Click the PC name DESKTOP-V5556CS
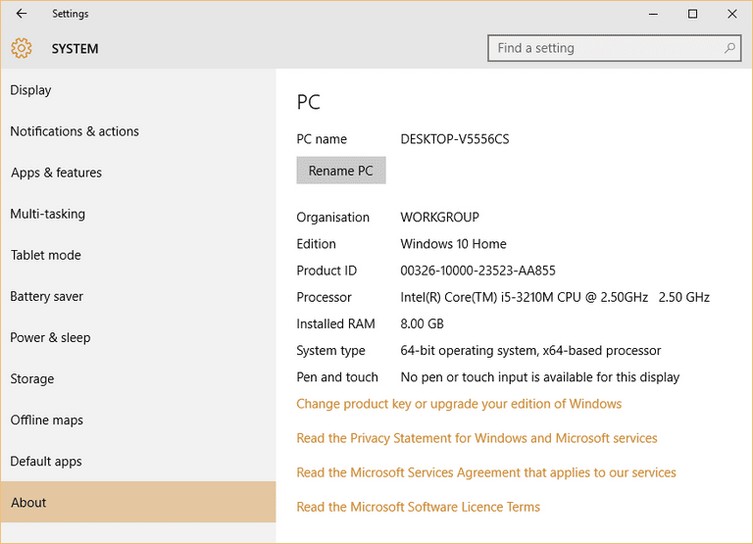753x544 pixels. [455, 139]
